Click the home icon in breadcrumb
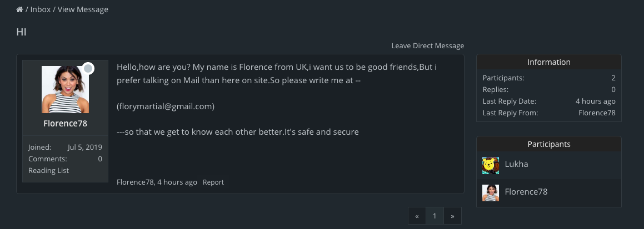Viewport: 644px width, 229px height. point(20,10)
